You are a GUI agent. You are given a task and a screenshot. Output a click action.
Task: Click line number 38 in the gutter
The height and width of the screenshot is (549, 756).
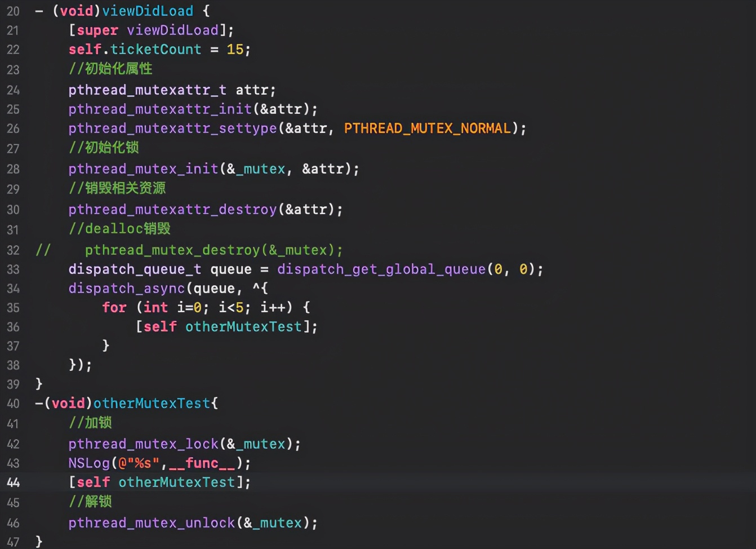click(13, 365)
